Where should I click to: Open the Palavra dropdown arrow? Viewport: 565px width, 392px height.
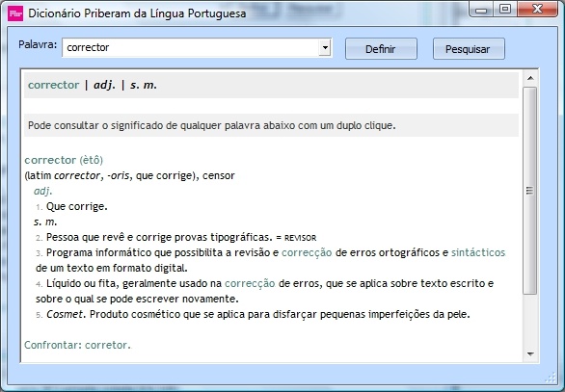(325, 47)
